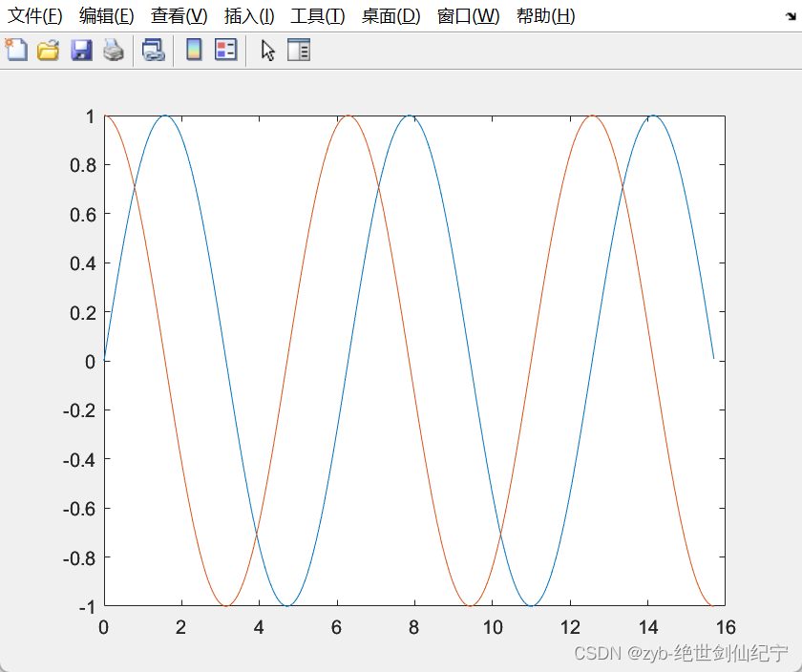Click y-axis tick label -0.6
Image resolution: width=802 pixels, height=672 pixels.
point(79,509)
